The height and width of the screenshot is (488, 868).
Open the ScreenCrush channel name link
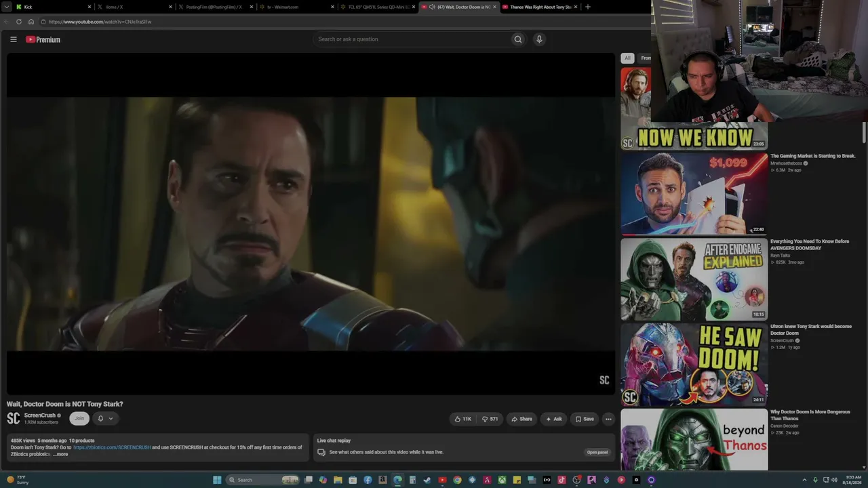(40, 415)
